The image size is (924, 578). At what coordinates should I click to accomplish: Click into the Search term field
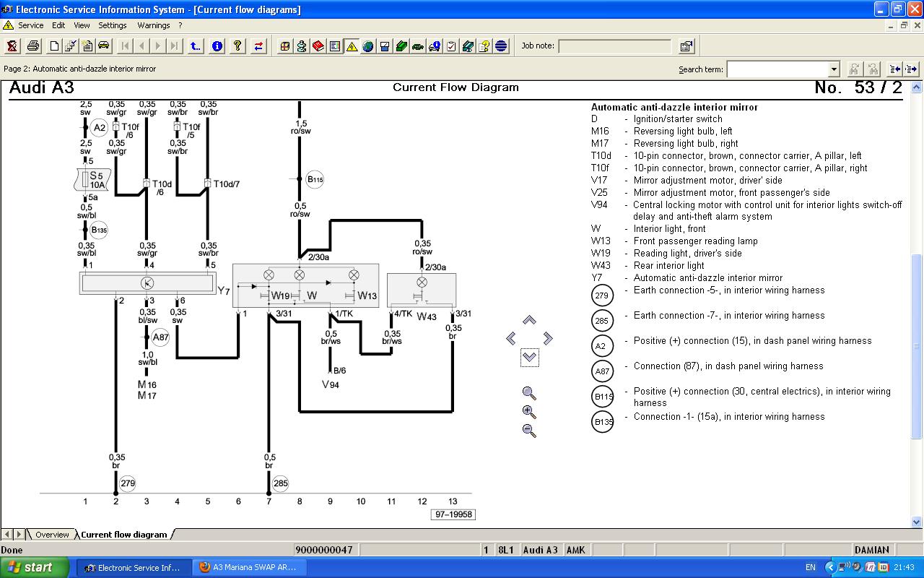coord(777,69)
